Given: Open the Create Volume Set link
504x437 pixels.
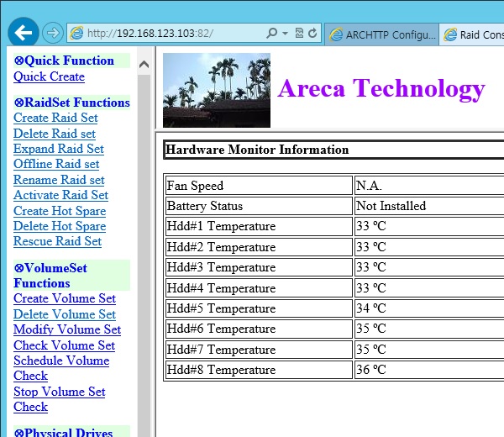Looking at the screenshot, I should pyautogui.click(x=65, y=298).
